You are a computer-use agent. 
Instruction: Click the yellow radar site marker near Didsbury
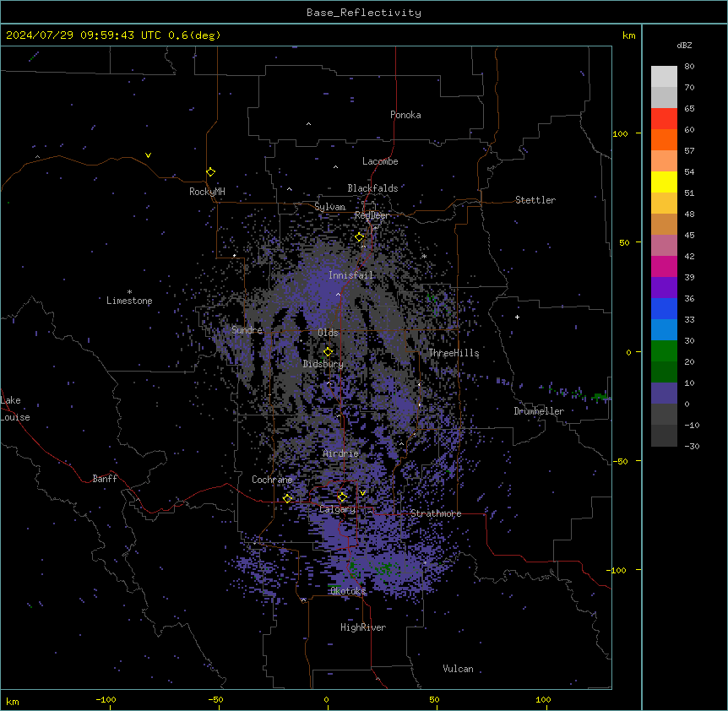(328, 352)
